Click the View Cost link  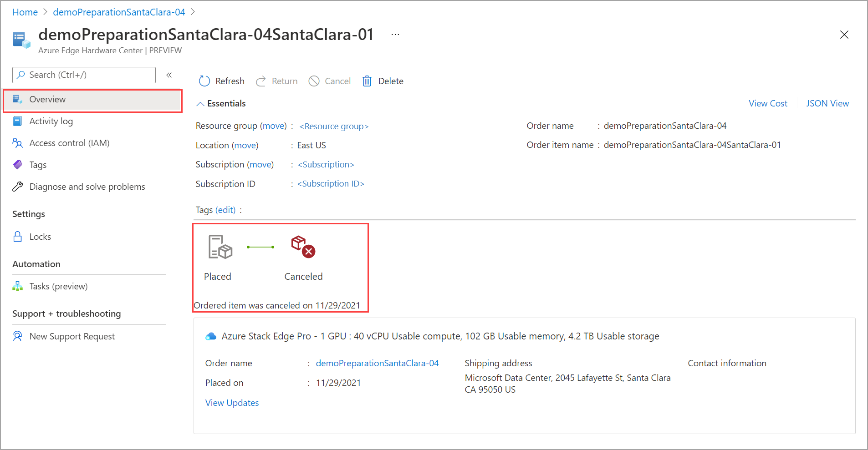(x=768, y=103)
